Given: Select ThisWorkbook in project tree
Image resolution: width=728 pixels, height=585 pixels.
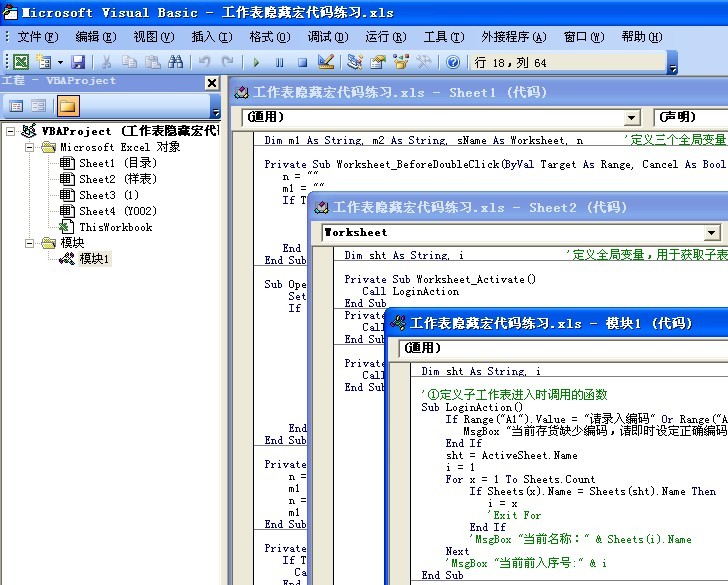Looking at the screenshot, I should point(116,227).
